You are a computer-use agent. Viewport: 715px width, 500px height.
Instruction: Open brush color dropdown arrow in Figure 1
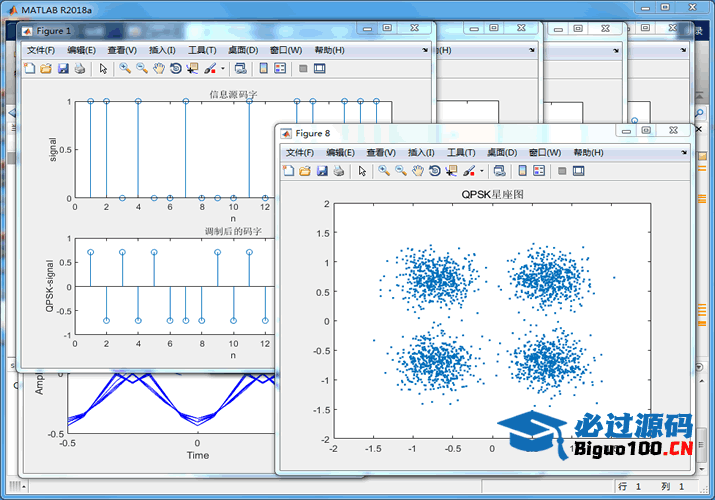[223, 69]
